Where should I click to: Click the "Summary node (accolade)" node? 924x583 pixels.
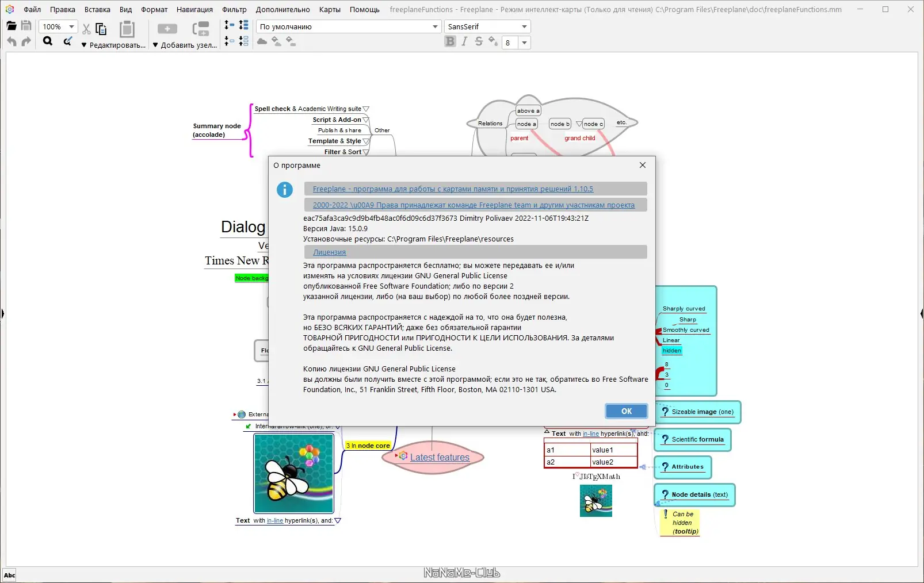coord(217,131)
